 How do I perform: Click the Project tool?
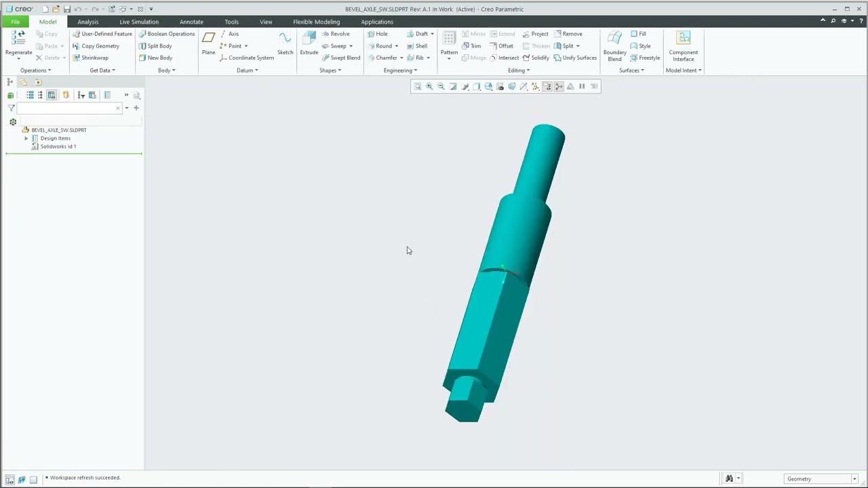(535, 34)
